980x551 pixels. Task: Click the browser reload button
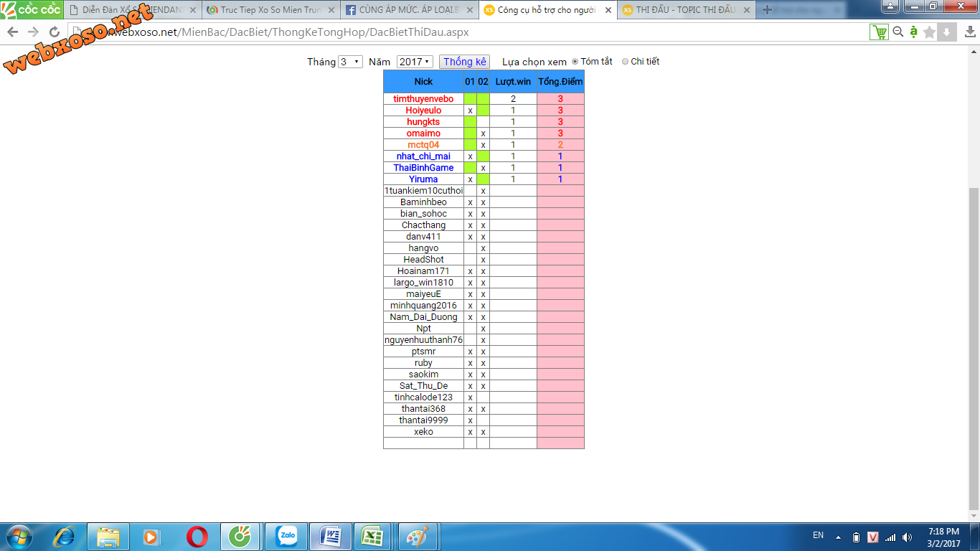coord(55,32)
